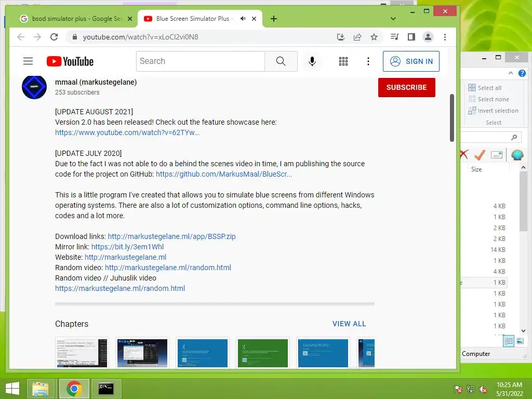Click the install app icon in address bar
This screenshot has height=399, width=532.
(341, 37)
